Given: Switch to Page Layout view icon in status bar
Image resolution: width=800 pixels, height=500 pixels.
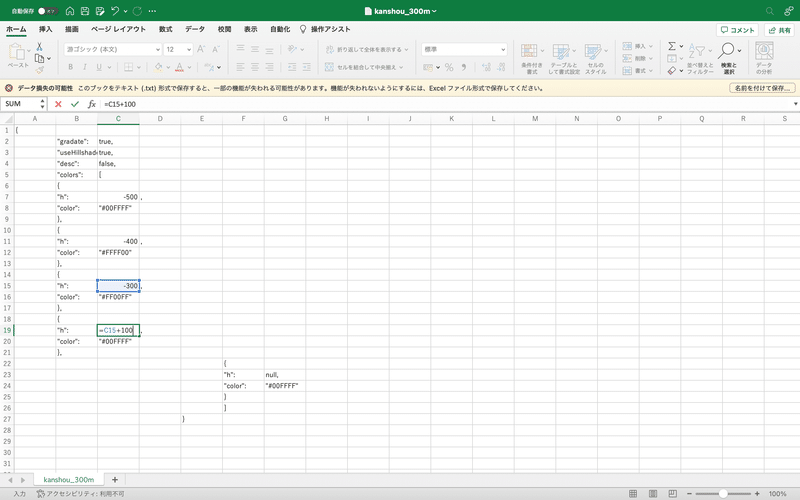Looking at the screenshot, I should 653,493.
